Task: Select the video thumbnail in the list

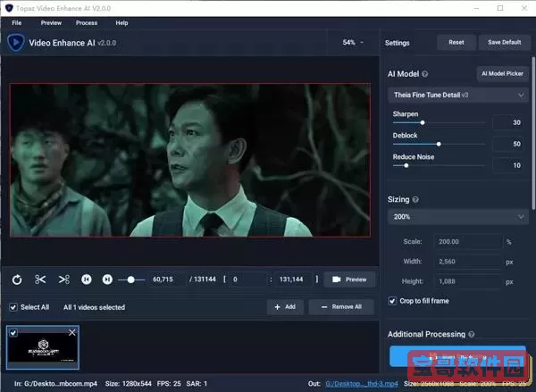Action: pyautogui.click(x=43, y=347)
